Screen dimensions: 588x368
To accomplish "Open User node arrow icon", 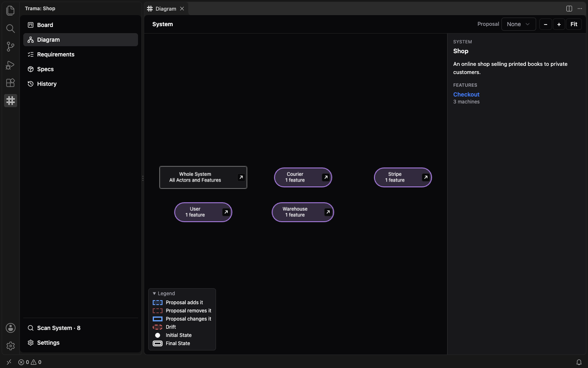I will (x=226, y=212).
